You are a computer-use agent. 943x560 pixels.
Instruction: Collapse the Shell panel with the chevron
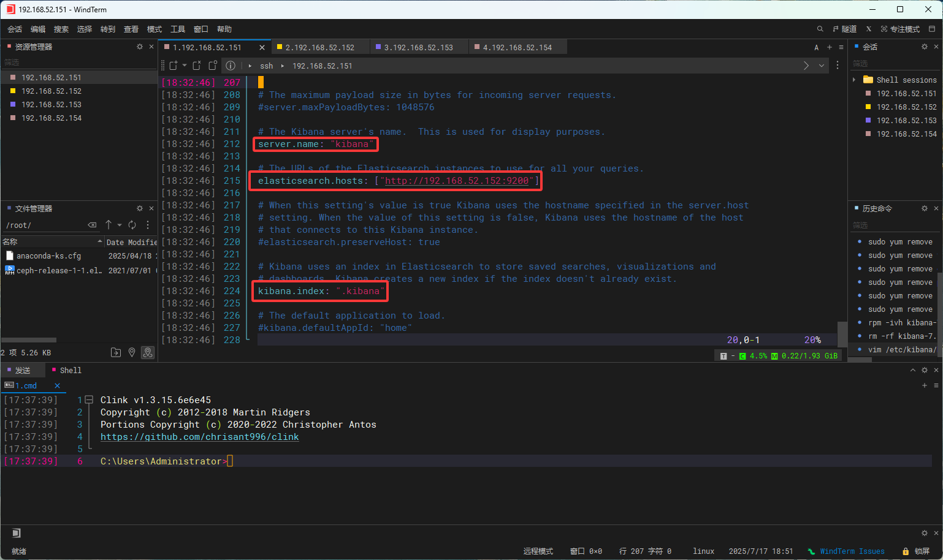[x=913, y=369]
